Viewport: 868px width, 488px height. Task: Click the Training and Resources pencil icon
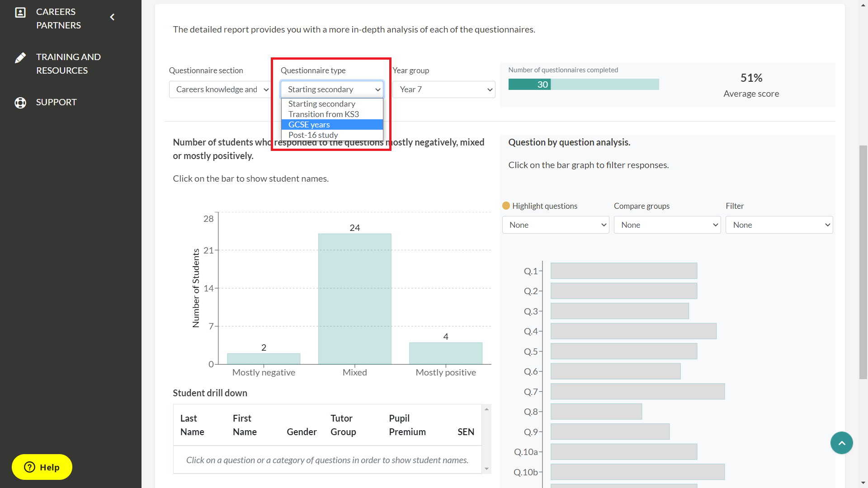(x=20, y=58)
